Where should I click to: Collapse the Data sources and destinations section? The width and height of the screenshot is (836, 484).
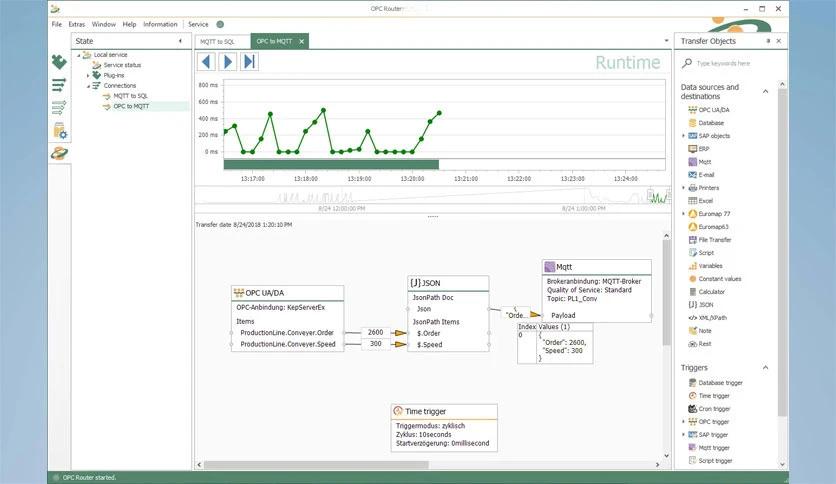coord(766,91)
